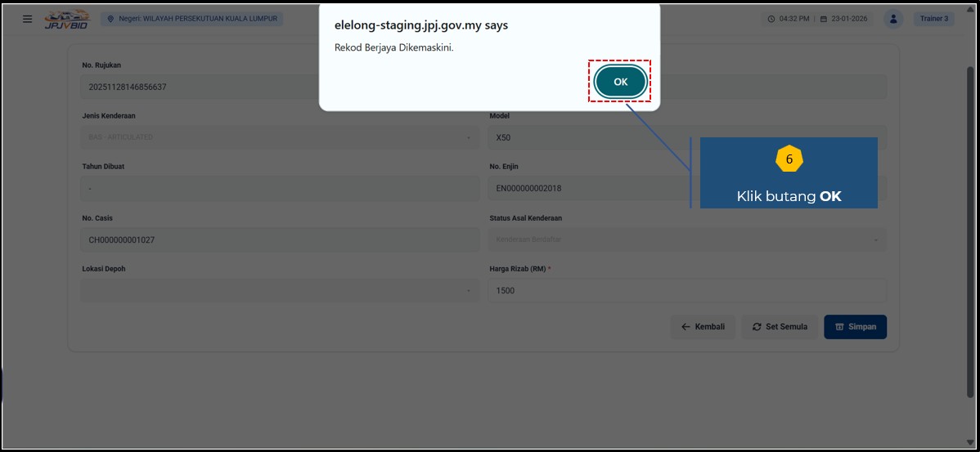
Task: Expand the Status Asal Kenderaan dropdown
Action: (687, 239)
